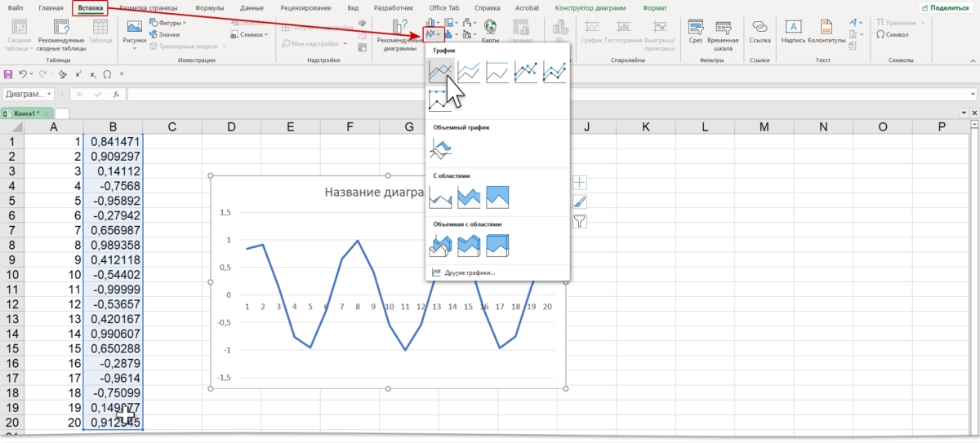This screenshot has height=443, width=980.
Task: Close the Книга1 workbook tab
Action: click(47, 113)
